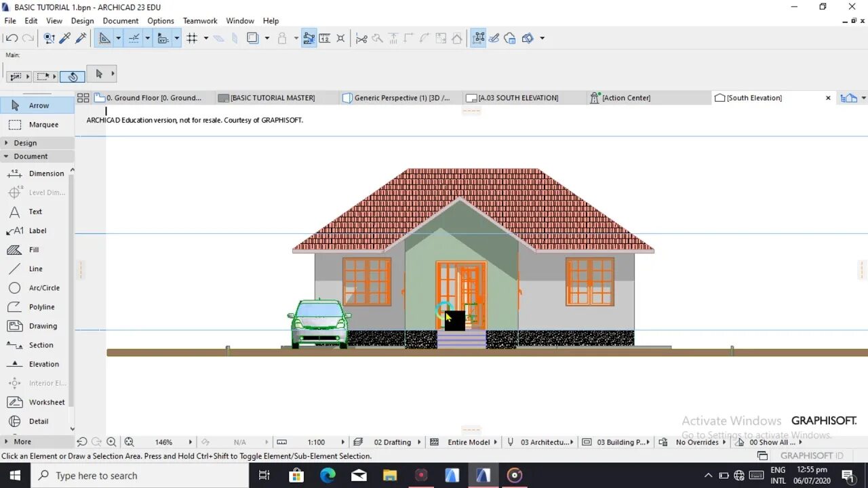The image size is (868, 488).
Task: Close the South Elevation tab
Action: pyautogui.click(x=828, y=98)
